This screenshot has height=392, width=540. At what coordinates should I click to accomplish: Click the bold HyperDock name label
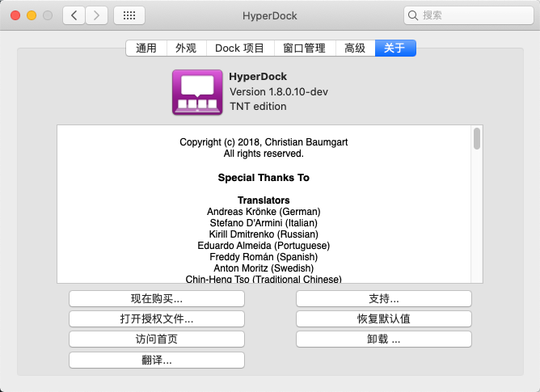tap(258, 77)
